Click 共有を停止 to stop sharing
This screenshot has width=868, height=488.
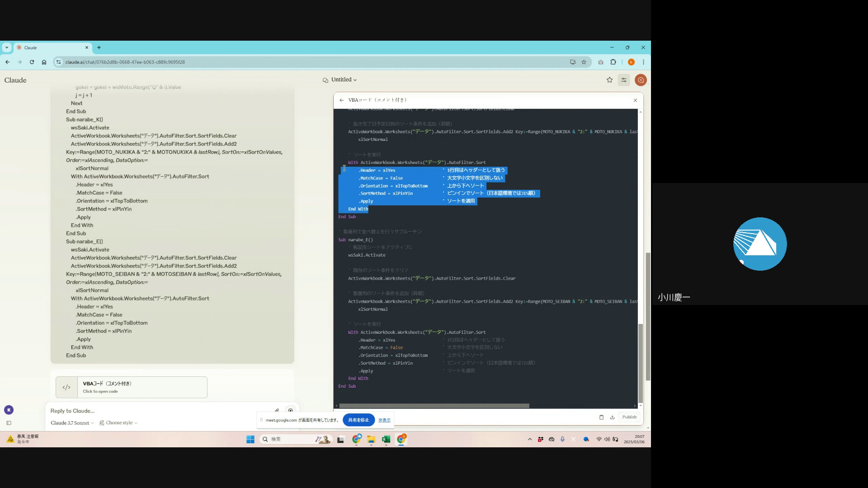[359, 420]
